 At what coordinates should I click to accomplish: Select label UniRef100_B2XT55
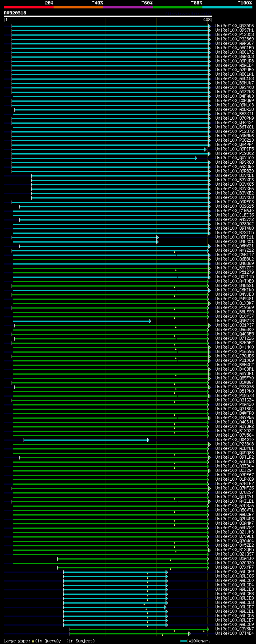pos(234,233)
